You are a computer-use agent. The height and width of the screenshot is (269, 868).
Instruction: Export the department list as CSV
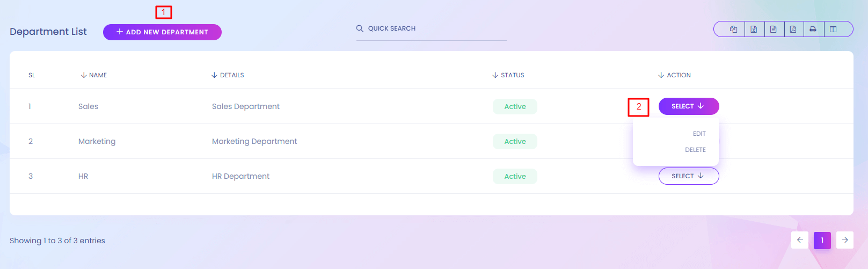[x=774, y=30]
